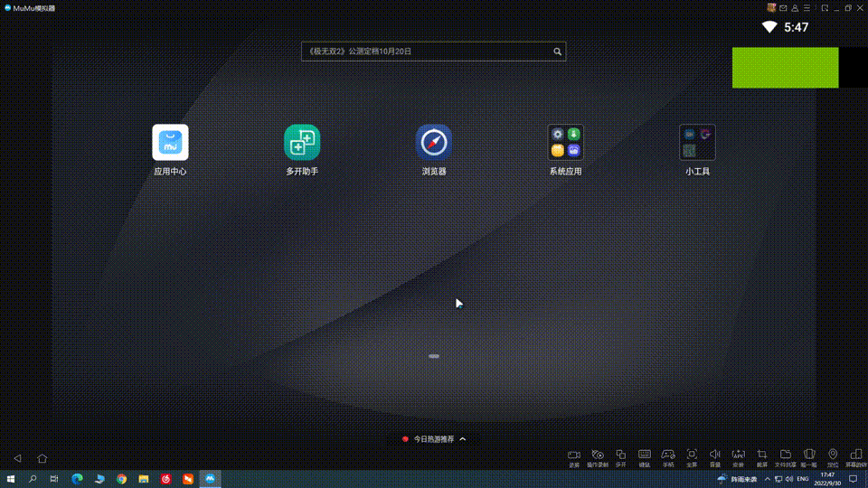Open the location pin tool
Screen dimensions: 868x488
(833, 457)
